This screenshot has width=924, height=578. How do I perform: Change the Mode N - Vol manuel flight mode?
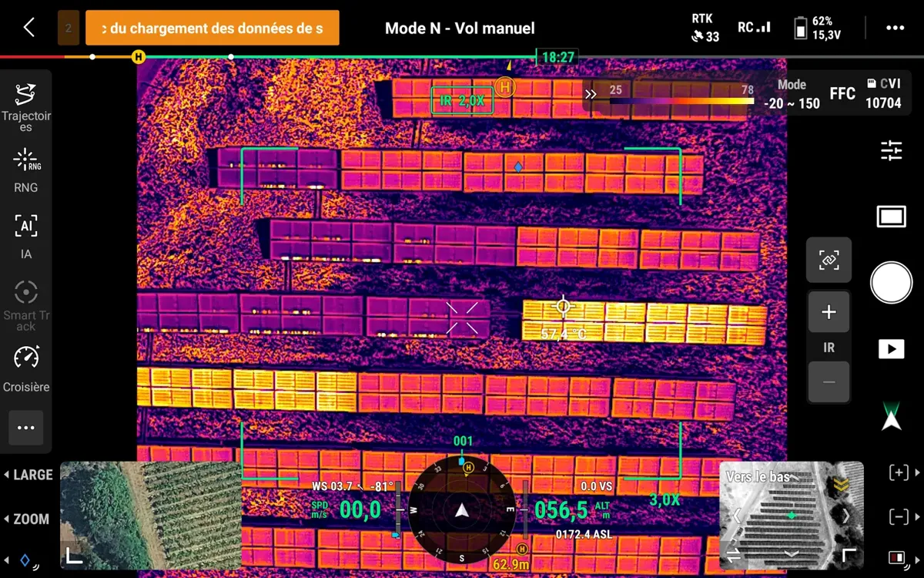[x=460, y=29]
